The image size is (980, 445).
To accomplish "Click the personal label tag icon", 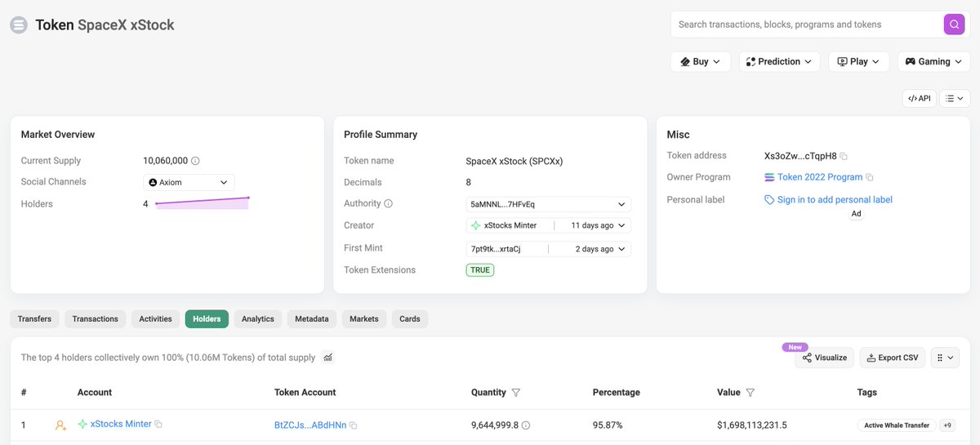I will [769, 200].
